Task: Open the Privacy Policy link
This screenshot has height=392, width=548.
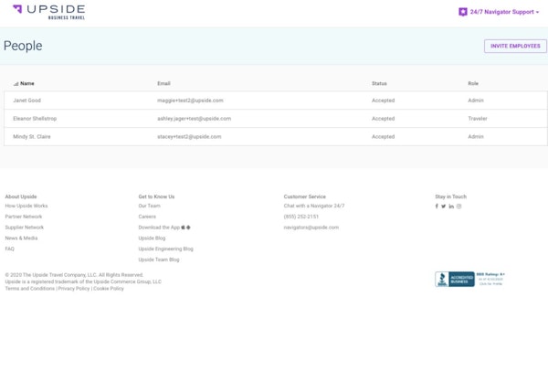Action: (x=74, y=289)
